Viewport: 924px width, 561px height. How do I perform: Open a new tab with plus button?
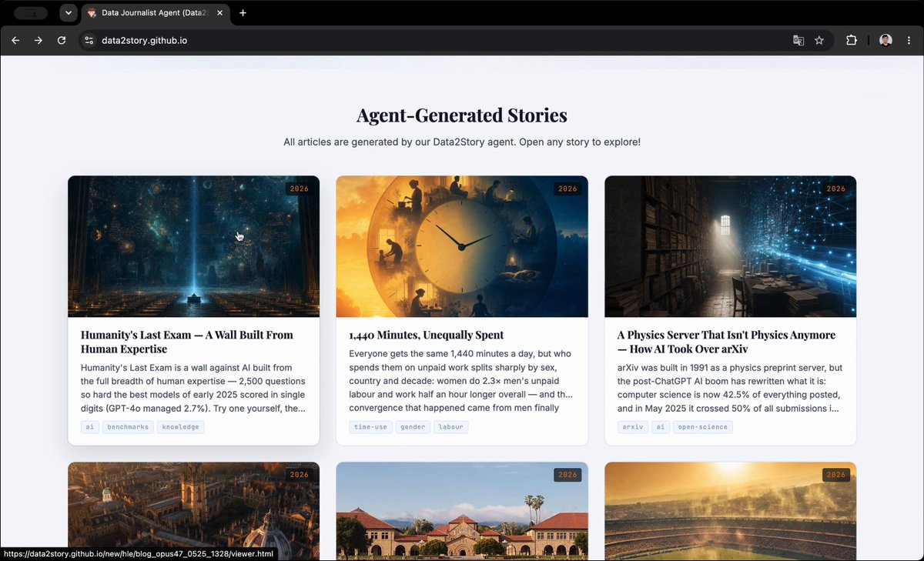243,13
